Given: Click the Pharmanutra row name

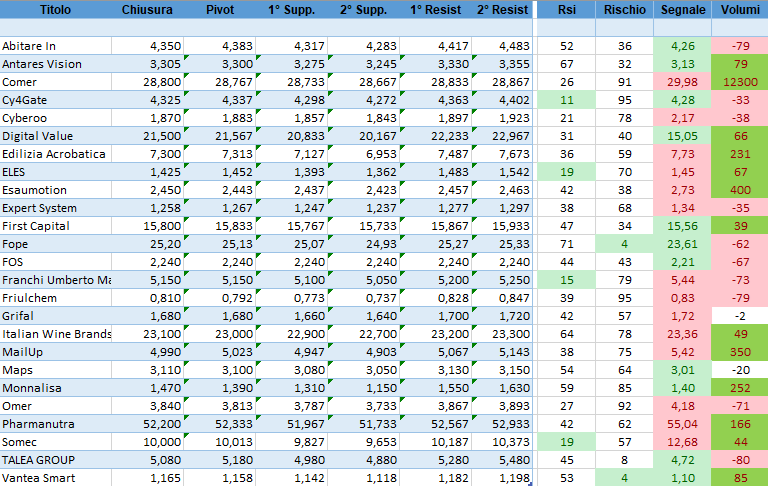Looking at the screenshot, I should [x=55, y=424].
